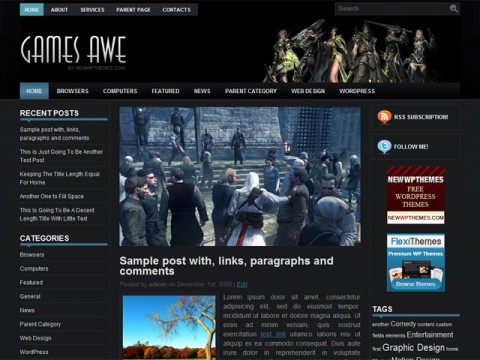This screenshot has width=480, height=360.
Task: Click the search magnifier icon
Action: pyautogui.click(x=454, y=8)
